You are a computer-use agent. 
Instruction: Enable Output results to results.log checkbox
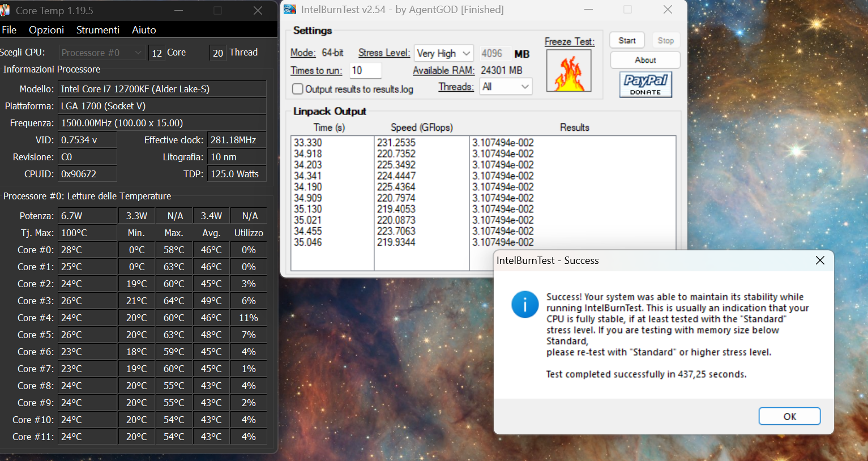tap(298, 89)
